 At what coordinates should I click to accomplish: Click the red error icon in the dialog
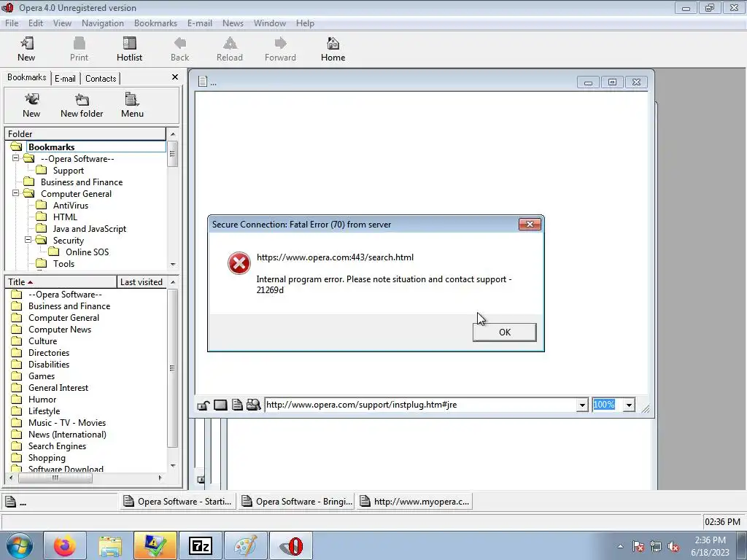pos(239,263)
